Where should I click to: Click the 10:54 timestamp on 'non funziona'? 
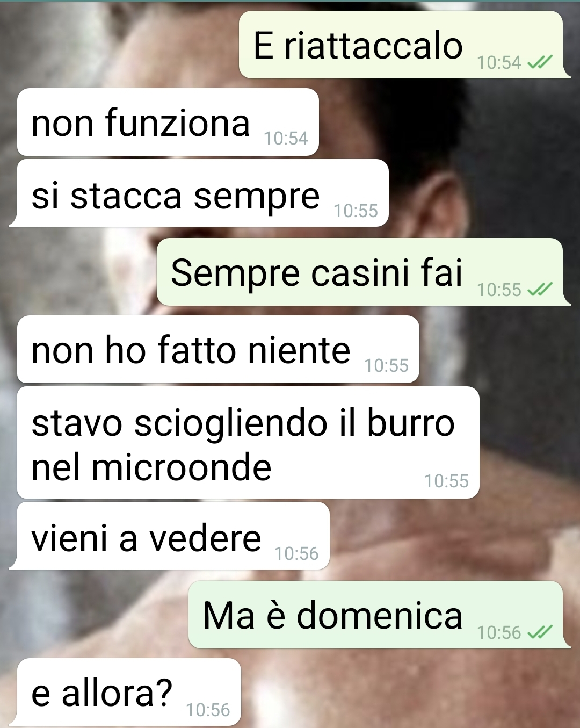pyautogui.click(x=286, y=139)
